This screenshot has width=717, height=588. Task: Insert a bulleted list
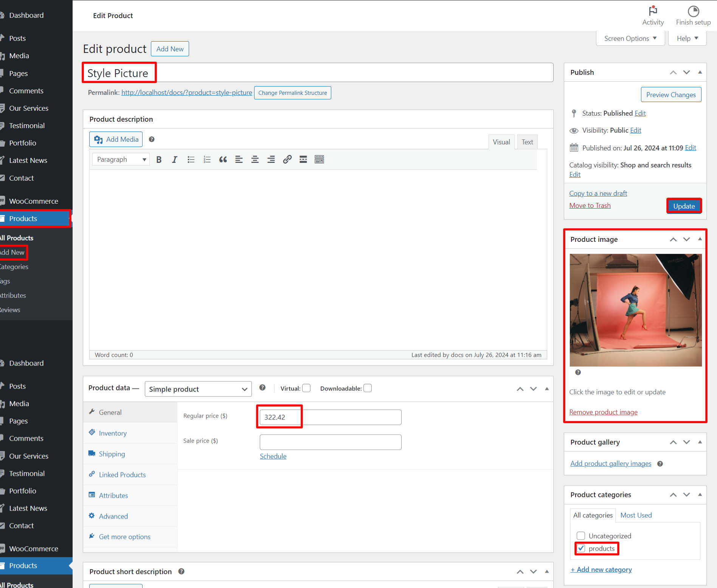(191, 159)
